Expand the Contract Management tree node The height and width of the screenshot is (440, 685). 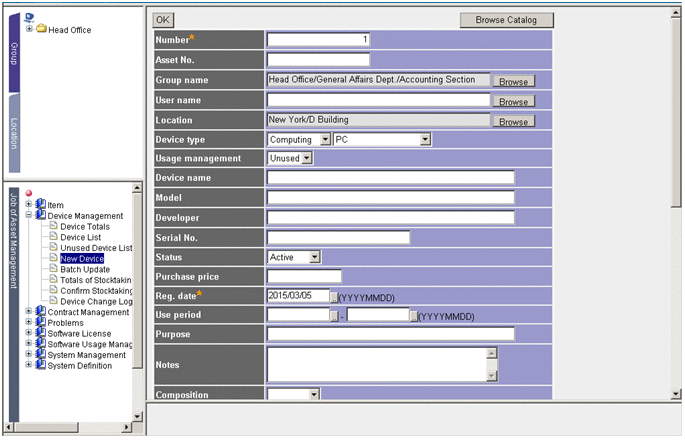tap(29, 312)
